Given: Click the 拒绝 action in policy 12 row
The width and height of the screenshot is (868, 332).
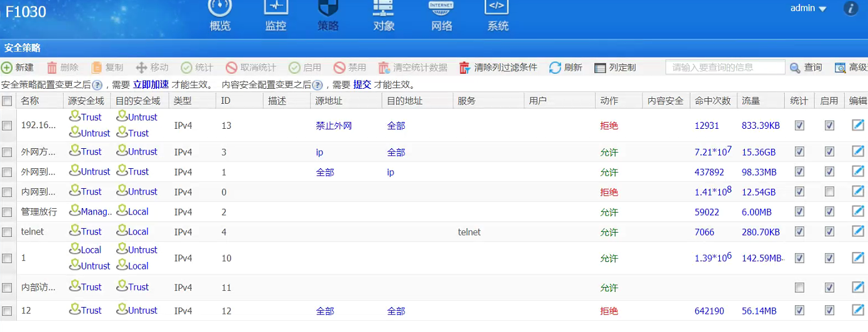Looking at the screenshot, I should (609, 311).
